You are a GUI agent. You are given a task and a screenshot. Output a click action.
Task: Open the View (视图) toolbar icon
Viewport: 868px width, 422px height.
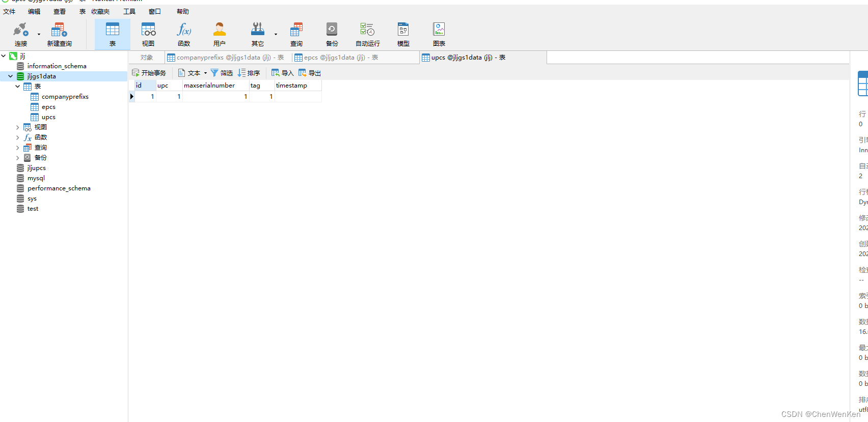[x=148, y=35]
